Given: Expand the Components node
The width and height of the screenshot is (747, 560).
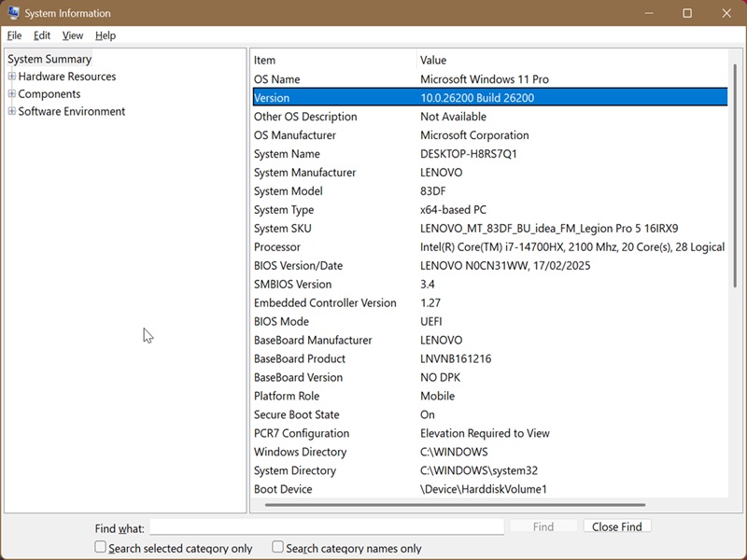Looking at the screenshot, I should pos(12,94).
